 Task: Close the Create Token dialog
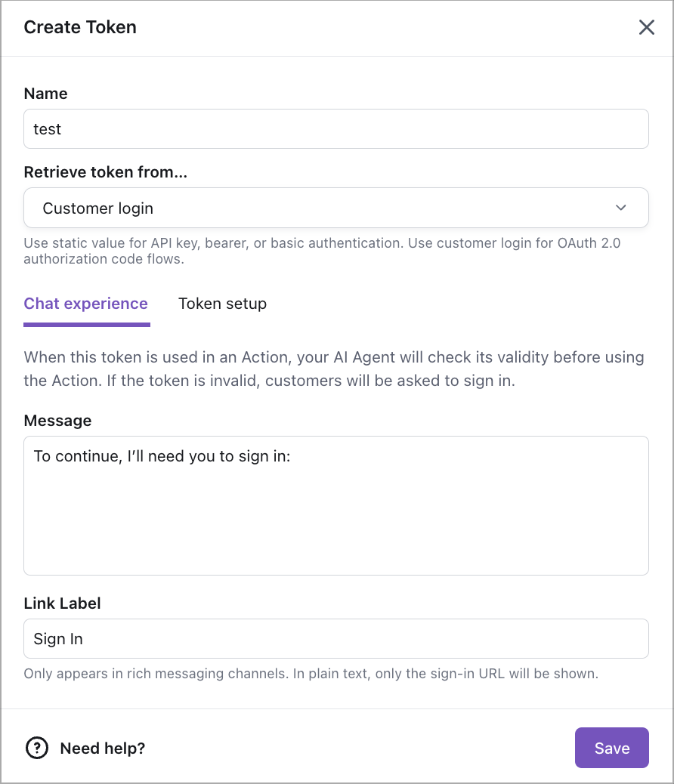tap(647, 28)
